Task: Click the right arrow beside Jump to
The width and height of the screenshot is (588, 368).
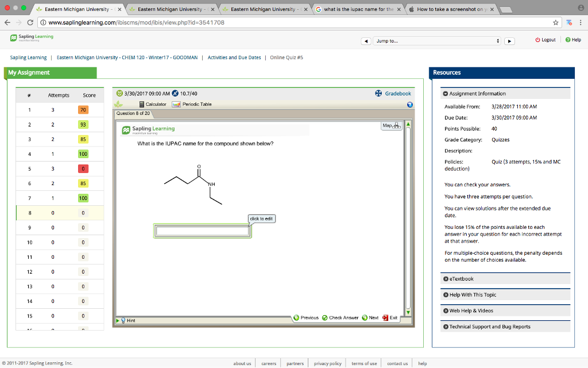Action: 509,41
